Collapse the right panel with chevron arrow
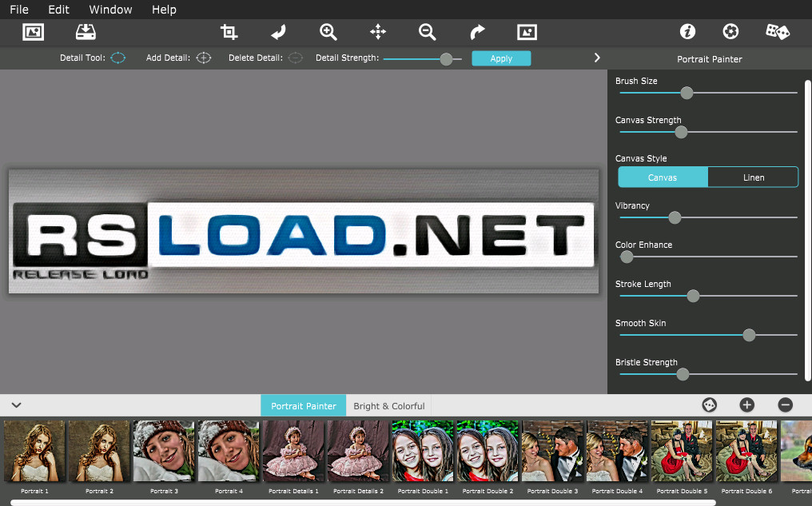This screenshot has height=506, width=812. 597,58
